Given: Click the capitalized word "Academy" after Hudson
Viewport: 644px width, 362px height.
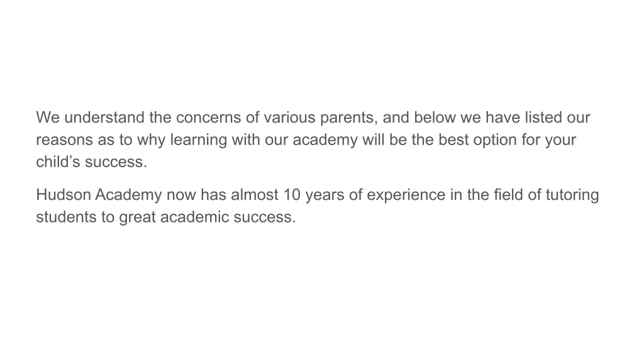Looking at the screenshot, I should point(128,196).
